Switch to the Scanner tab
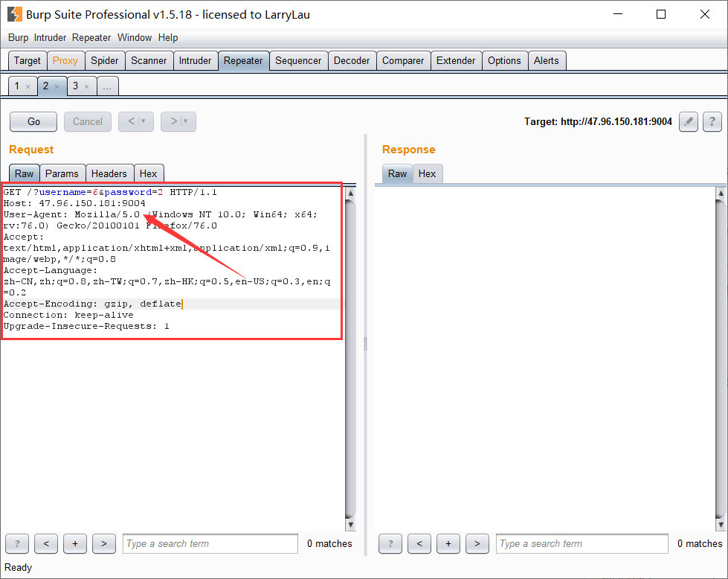This screenshot has width=728, height=579. coord(149,61)
